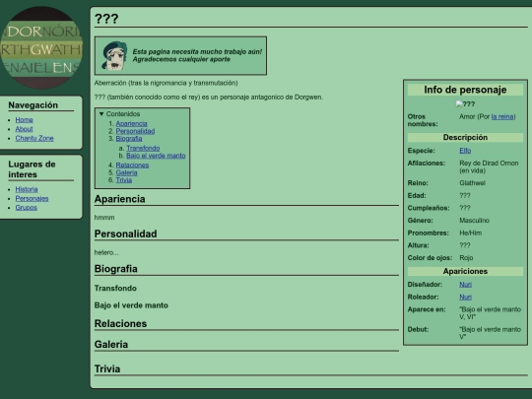
Task: Go to the Chantu Zone page
Action: coord(34,138)
